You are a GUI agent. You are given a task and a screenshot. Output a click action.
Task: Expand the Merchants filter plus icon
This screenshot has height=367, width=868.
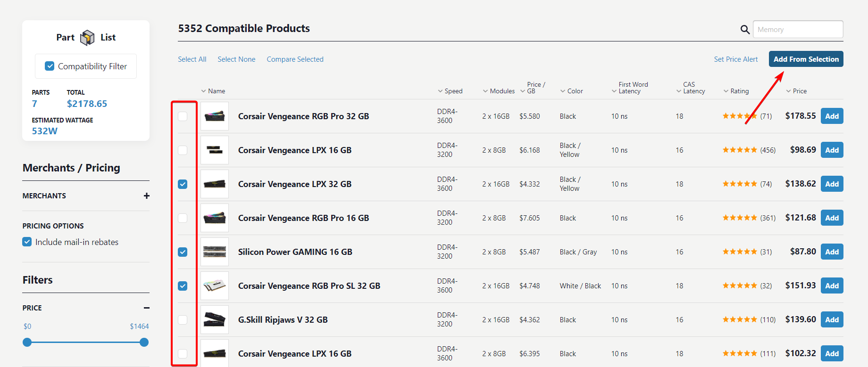[x=147, y=196]
